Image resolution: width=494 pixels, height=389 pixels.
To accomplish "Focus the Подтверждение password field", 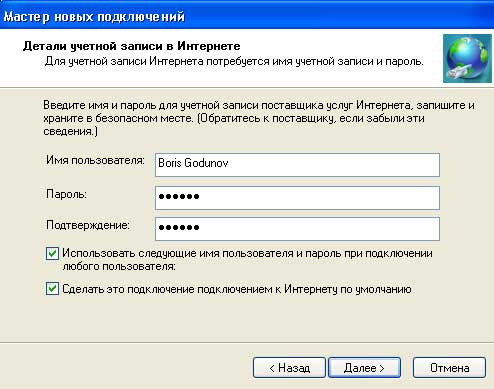I will click(297, 229).
